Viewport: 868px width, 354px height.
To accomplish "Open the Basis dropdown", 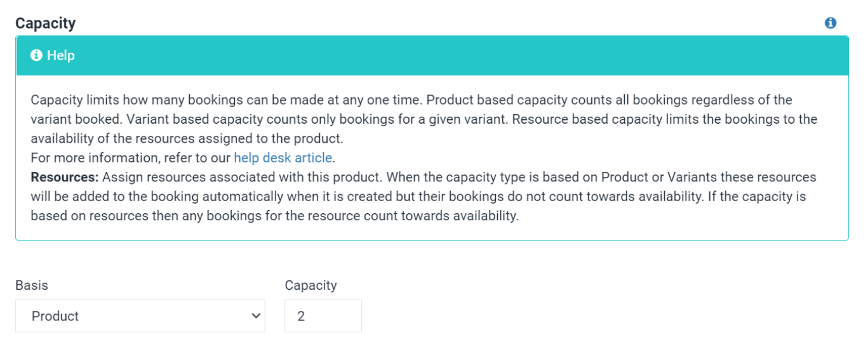I will pyautogui.click(x=140, y=316).
